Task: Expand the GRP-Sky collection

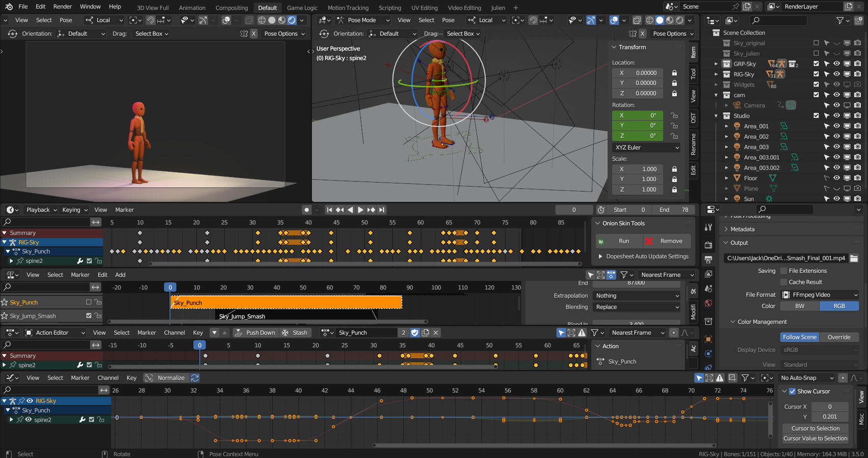Action: tap(717, 64)
